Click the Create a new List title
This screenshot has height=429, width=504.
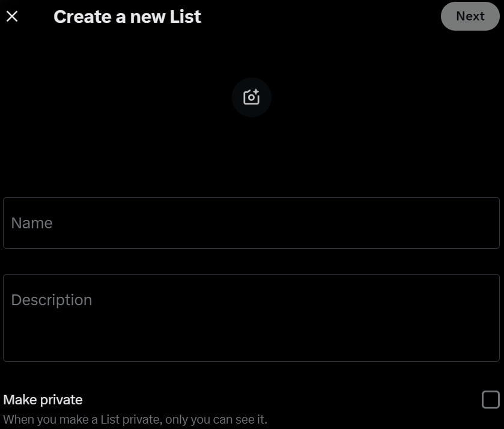coord(127,16)
